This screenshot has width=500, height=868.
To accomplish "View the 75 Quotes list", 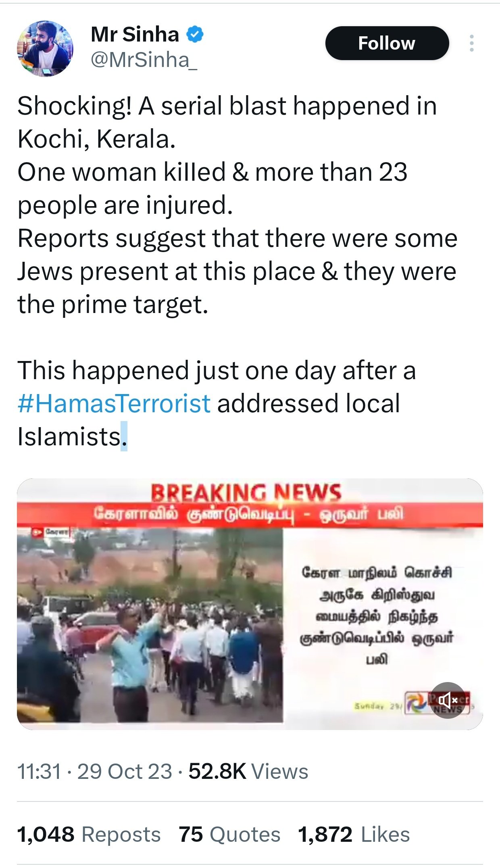I will point(229,835).
